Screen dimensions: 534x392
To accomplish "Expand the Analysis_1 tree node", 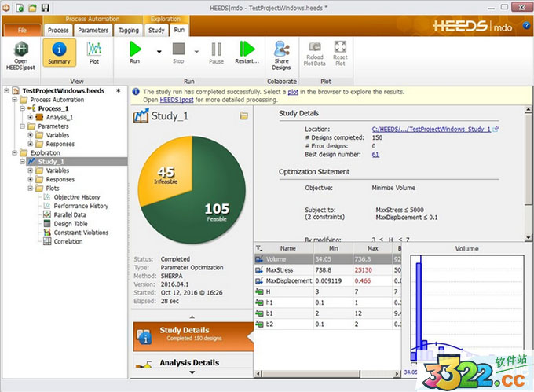I will pos(30,117).
